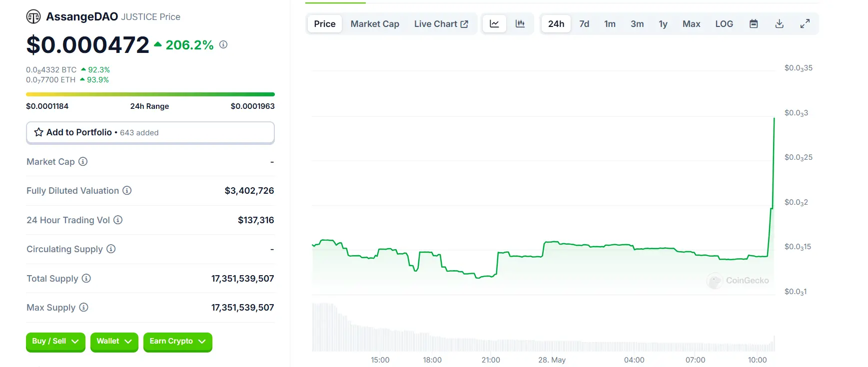
Task: Switch to candlestick chart icon
Action: tap(520, 24)
